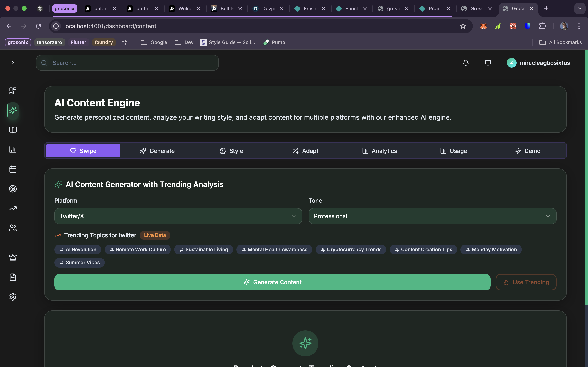Click the monitor display icon in header

pyautogui.click(x=488, y=63)
